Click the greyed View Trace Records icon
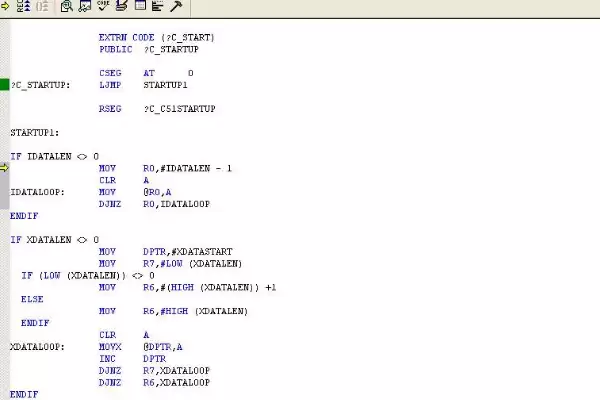Image resolution: width=600 pixels, height=400 pixels. (x=42, y=6)
